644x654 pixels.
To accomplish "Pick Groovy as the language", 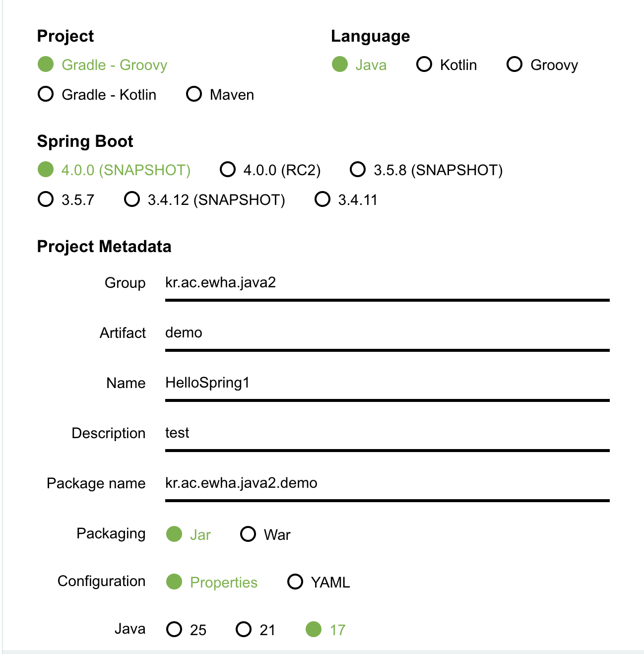I will click(515, 65).
